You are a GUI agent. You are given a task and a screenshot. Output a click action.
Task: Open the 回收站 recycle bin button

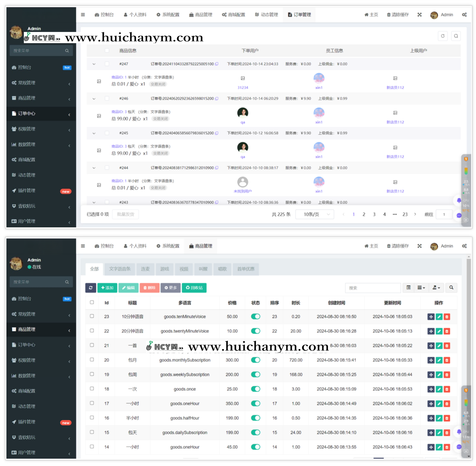click(194, 288)
